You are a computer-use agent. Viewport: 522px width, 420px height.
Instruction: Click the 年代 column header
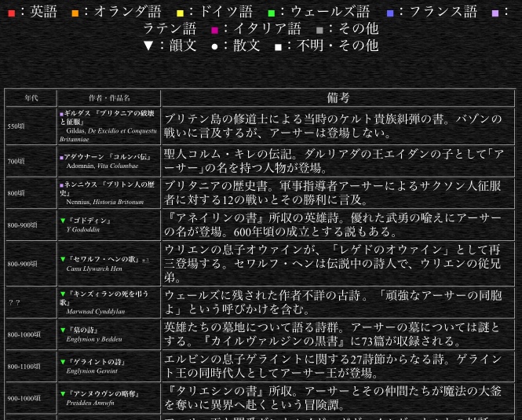(x=31, y=98)
